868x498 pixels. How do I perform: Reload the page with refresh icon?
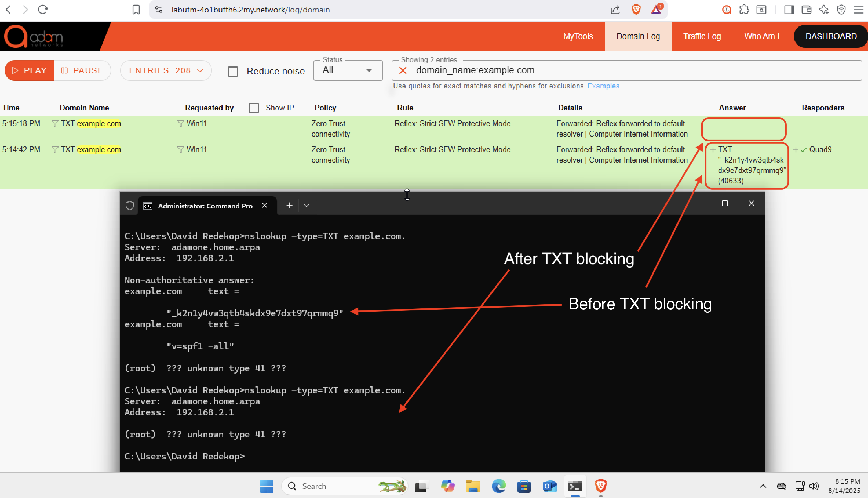[42, 10]
